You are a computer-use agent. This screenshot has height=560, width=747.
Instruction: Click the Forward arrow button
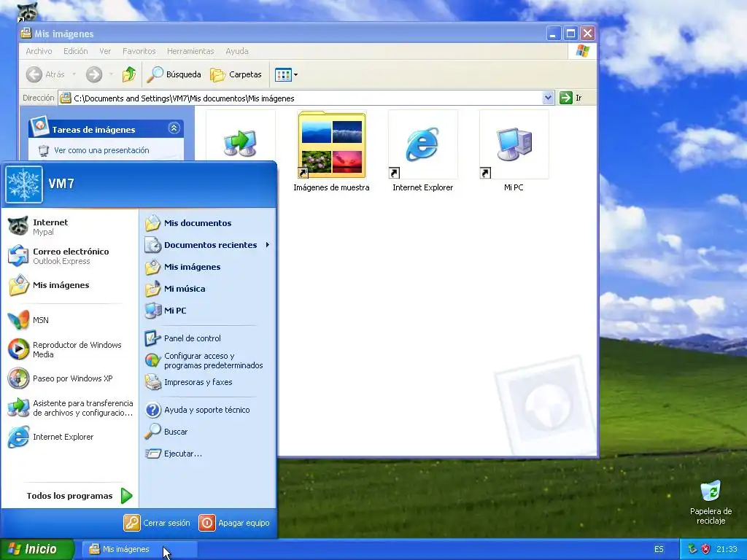coord(94,74)
